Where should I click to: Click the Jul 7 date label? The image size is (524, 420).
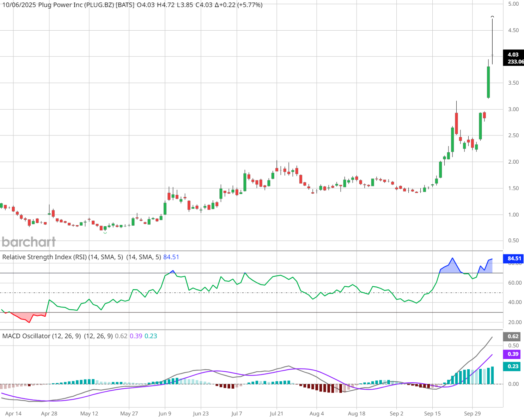(237, 414)
